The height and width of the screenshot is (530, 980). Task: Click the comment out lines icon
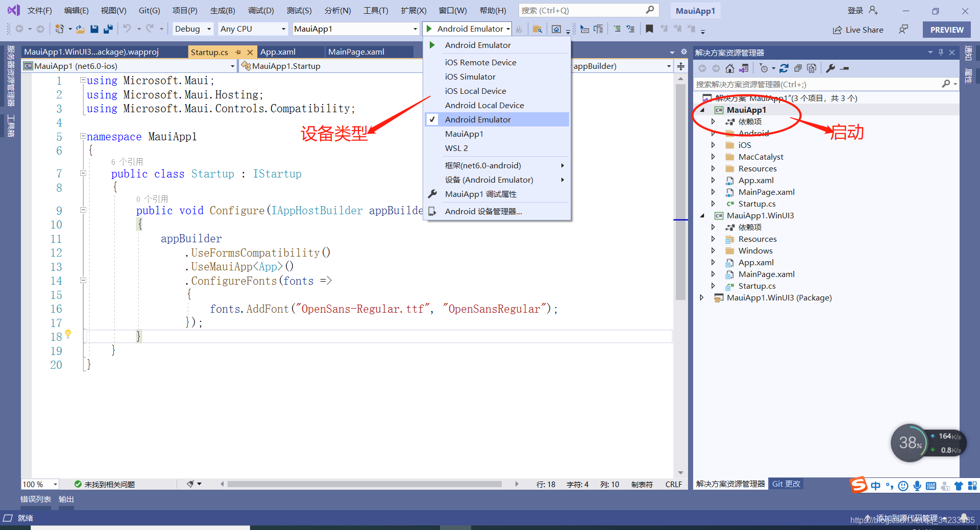(617, 29)
